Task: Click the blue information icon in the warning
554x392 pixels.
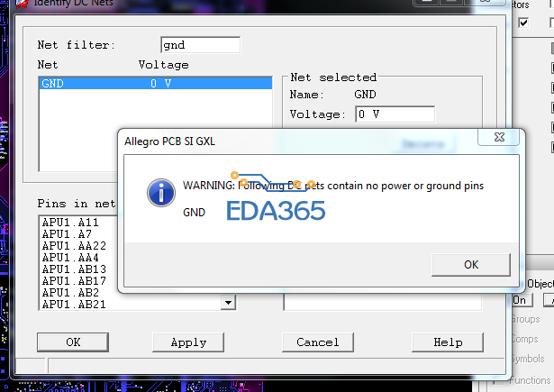Action: point(161,193)
